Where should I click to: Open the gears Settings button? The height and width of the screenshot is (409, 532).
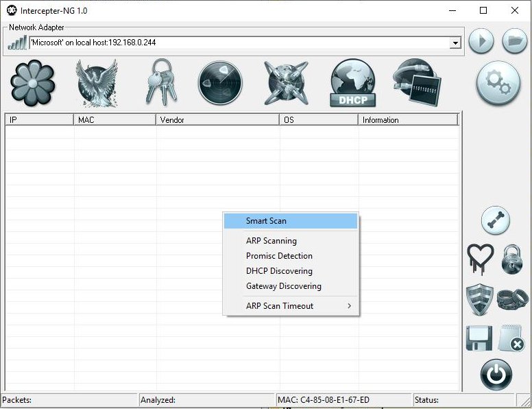pos(498,83)
